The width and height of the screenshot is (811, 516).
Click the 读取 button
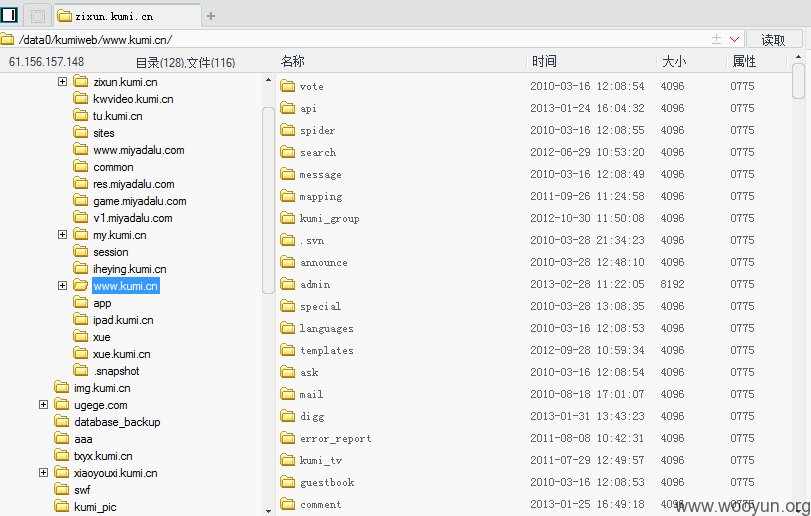773,40
